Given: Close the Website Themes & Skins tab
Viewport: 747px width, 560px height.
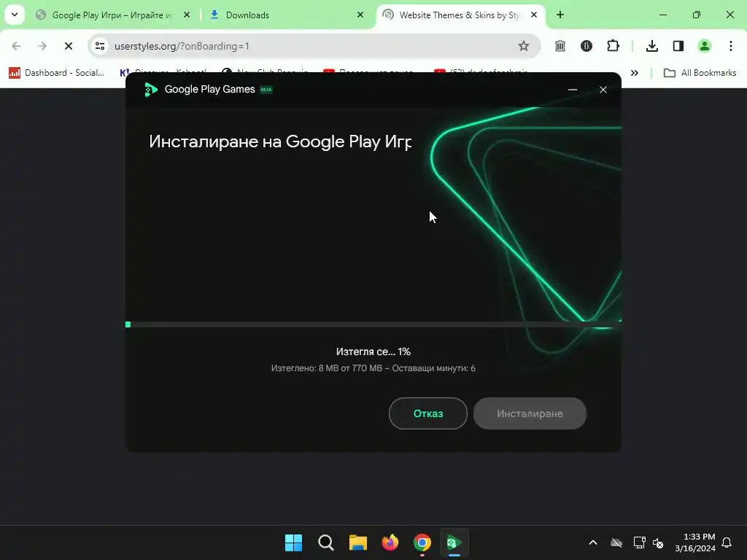Looking at the screenshot, I should click(x=534, y=15).
